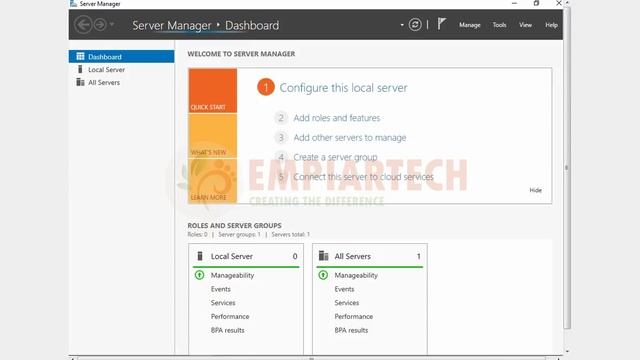Click the Local Server count 0
Screen dimensions: 640x360
click(295, 256)
